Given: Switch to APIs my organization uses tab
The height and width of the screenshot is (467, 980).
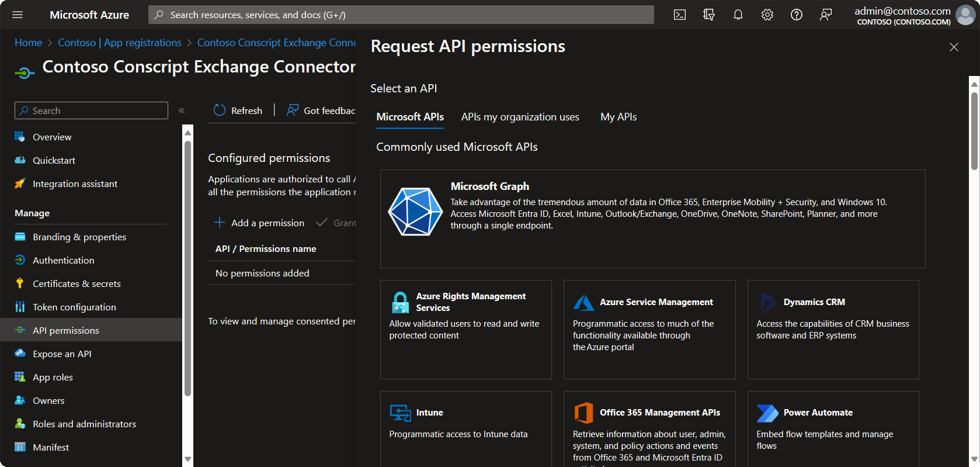Looking at the screenshot, I should click(x=520, y=117).
